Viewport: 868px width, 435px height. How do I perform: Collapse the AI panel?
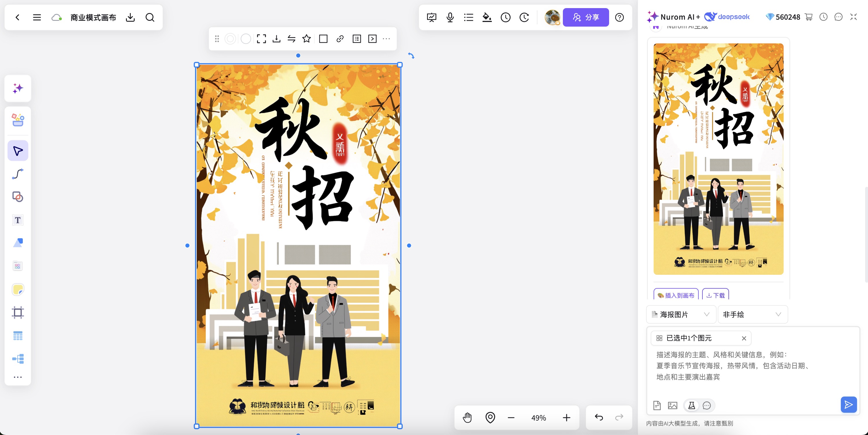(x=854, y=17)
